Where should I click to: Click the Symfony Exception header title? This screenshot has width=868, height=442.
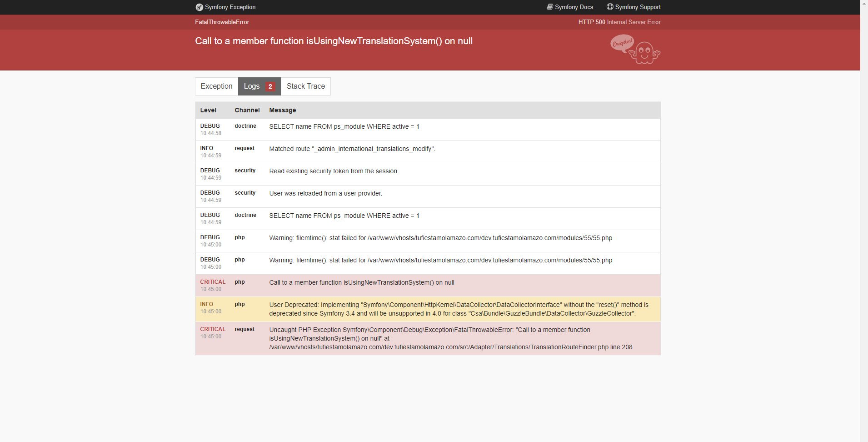tap(225, 7)
